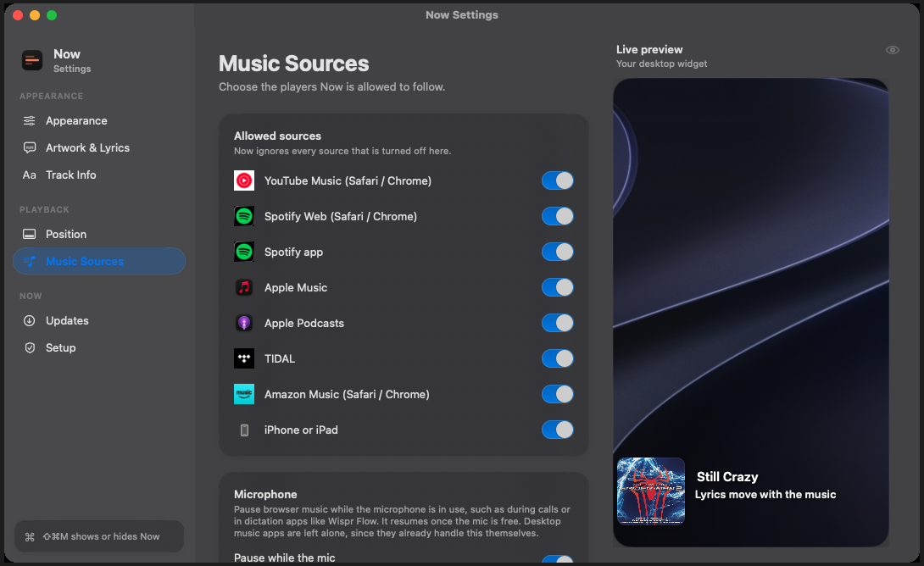
Task: Open the Updates section
Action: pyautogui.click(x=99, y=321)
